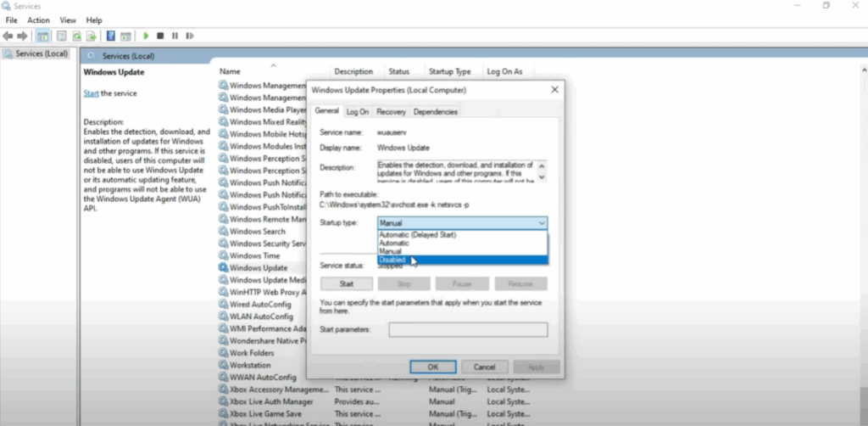Open the Startup type combo box
The height and width of the screenshot is (426, 868).
[462, 223]
